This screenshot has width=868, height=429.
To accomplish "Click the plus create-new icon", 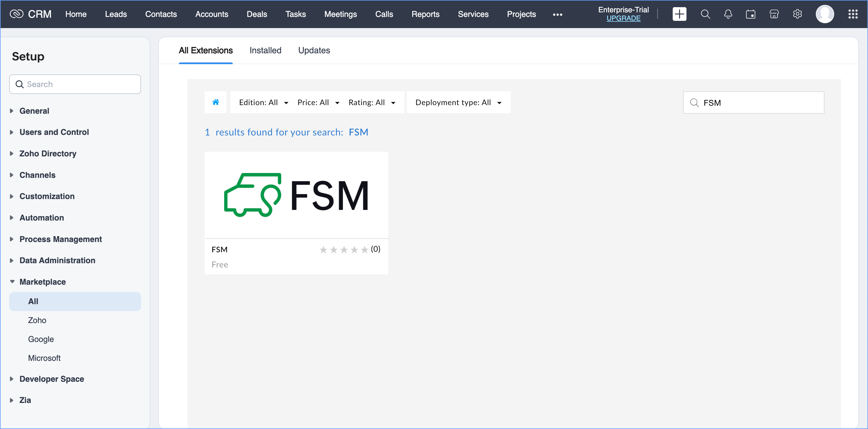I will 679,14.
